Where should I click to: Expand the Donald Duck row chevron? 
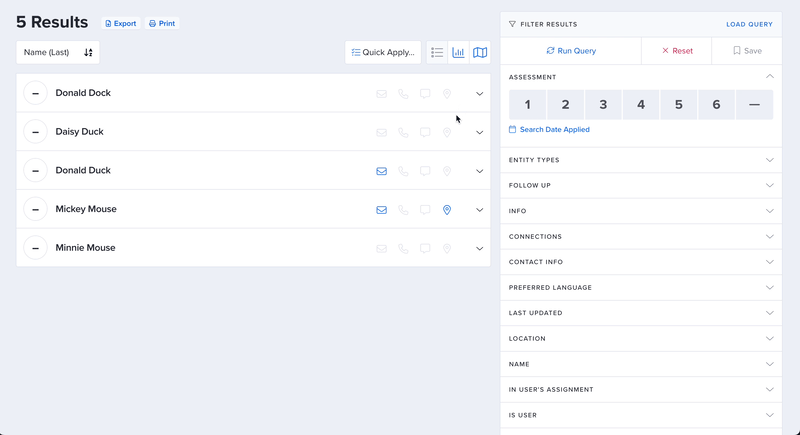(x=480, y=171)
